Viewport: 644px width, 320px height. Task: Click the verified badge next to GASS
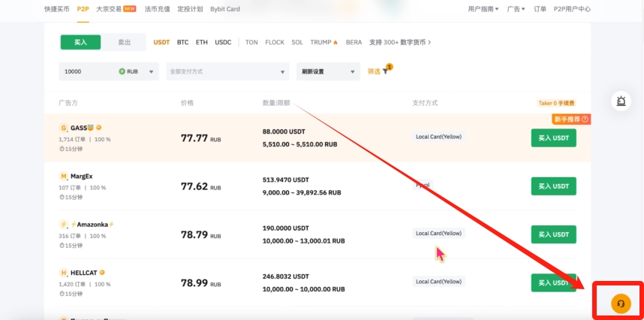98,128
